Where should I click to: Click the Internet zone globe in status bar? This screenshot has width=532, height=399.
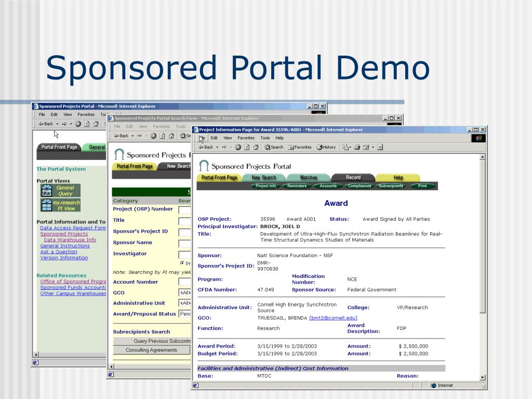(x=434, y=385)
